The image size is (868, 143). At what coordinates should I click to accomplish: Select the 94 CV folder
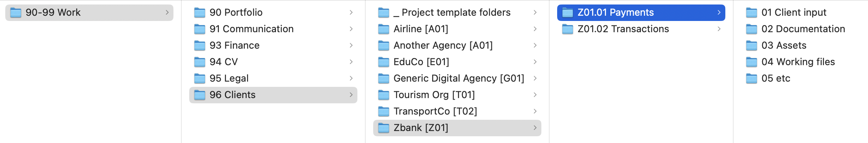tap(273, 62)
